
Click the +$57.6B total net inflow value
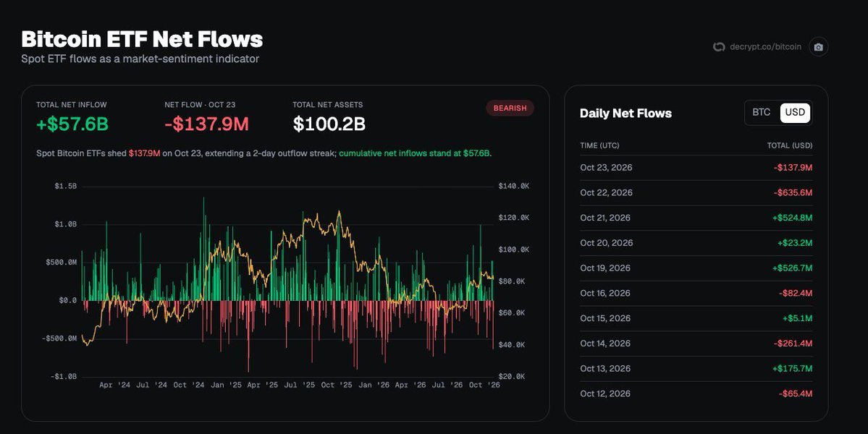72,124
